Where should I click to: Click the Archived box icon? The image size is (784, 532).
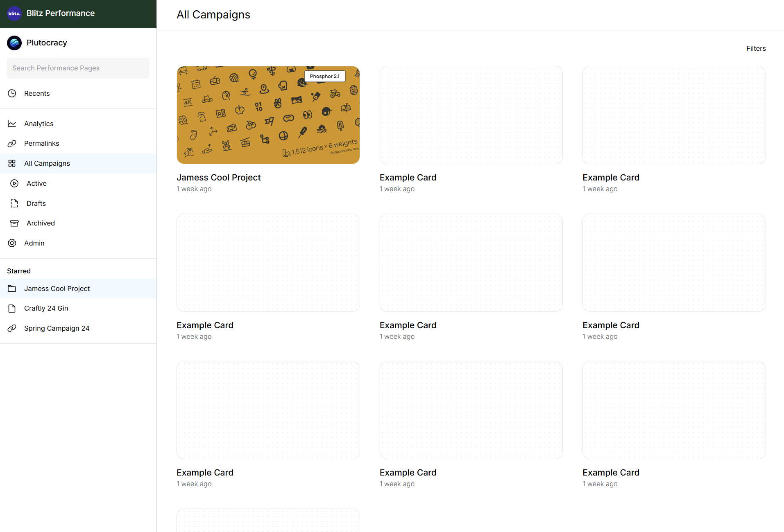pyautogui.click(x=14, y=223)
